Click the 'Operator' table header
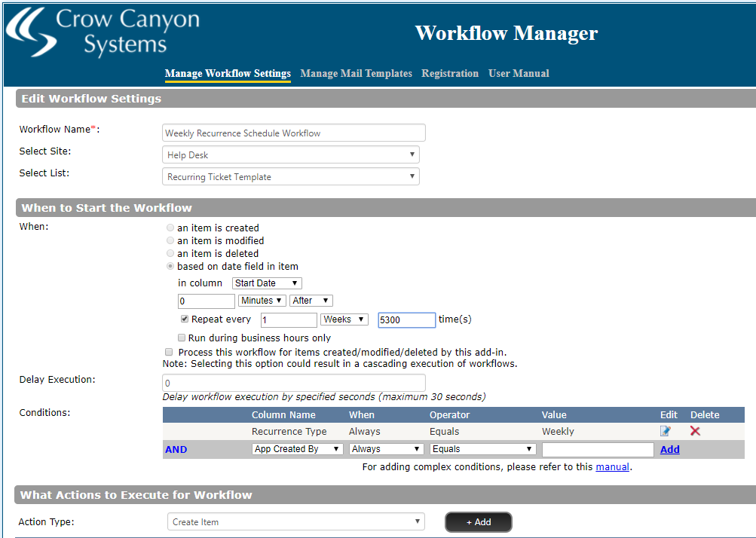Screen dimensions: 756x538 pyautogui.click(x=449, y=414)
